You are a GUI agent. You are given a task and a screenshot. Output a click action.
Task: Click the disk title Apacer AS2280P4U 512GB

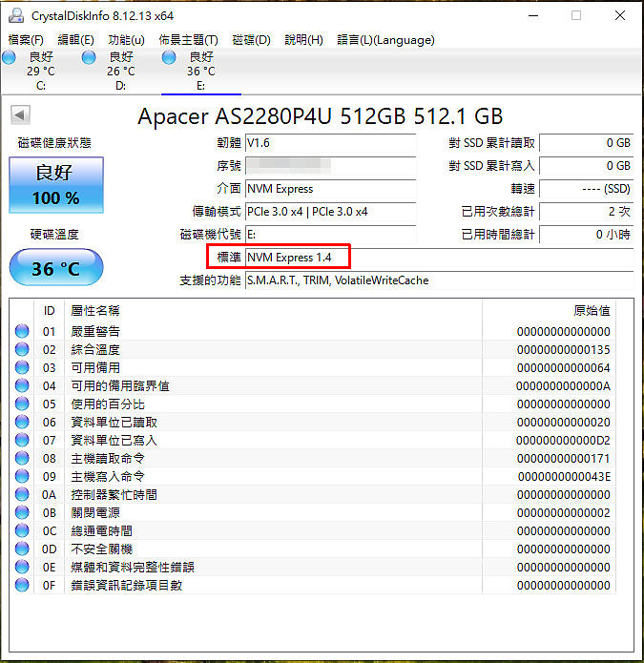321,115
